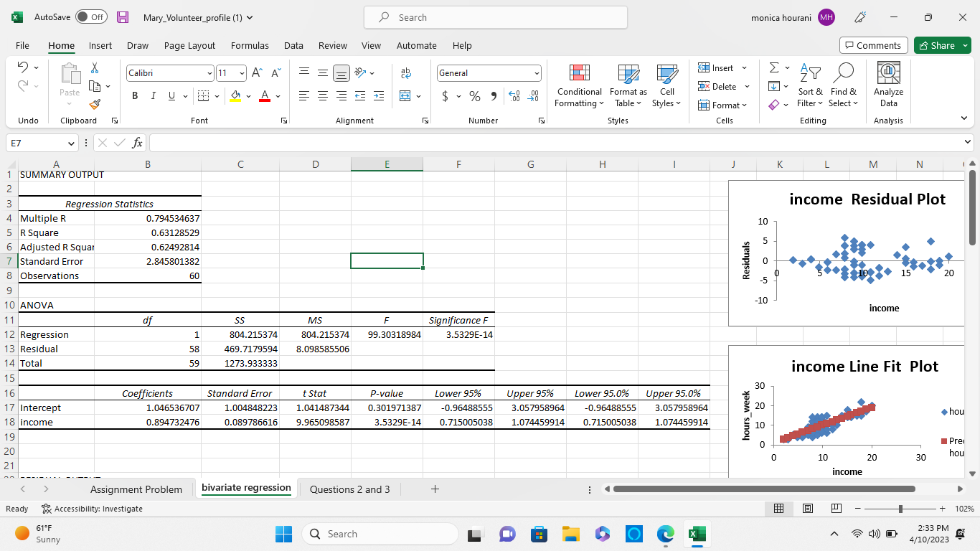This screenshot has height=551, width=980.
Task: Collapse the ribbon with chevron
Action: click(963, 118)
